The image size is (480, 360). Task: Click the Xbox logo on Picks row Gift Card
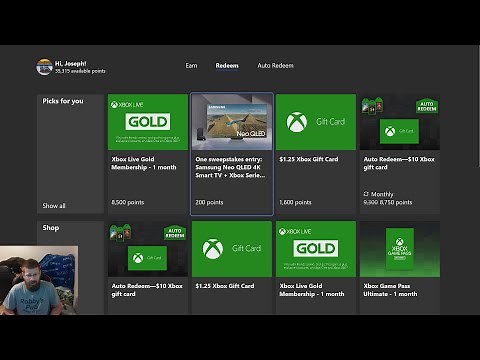click(297, 122)
